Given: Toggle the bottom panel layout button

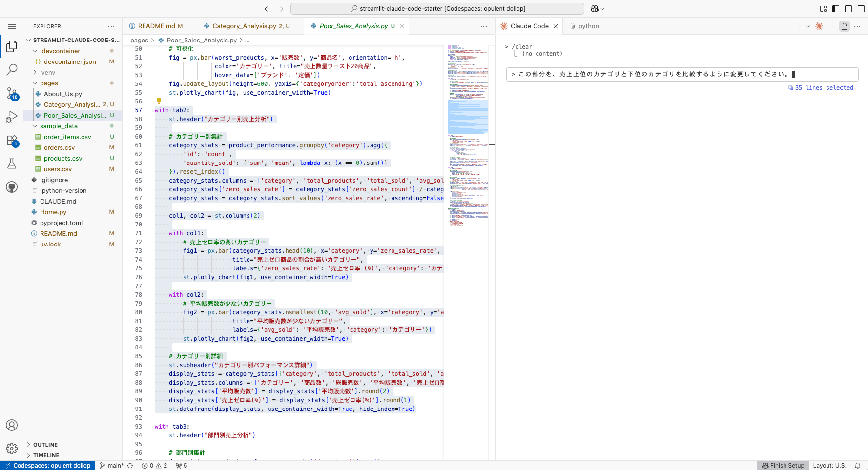Looking at the screenshot, I should point(848,9).
